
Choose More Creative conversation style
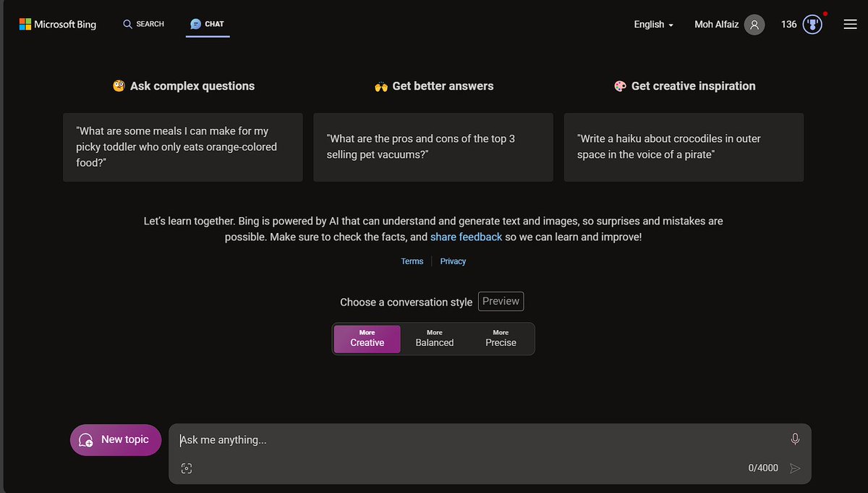(367, 339)
